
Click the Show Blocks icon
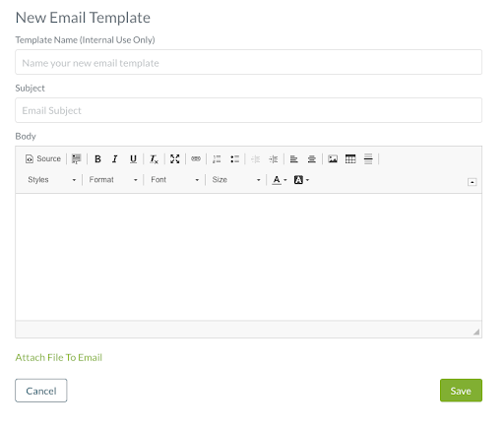pos(76,159)
